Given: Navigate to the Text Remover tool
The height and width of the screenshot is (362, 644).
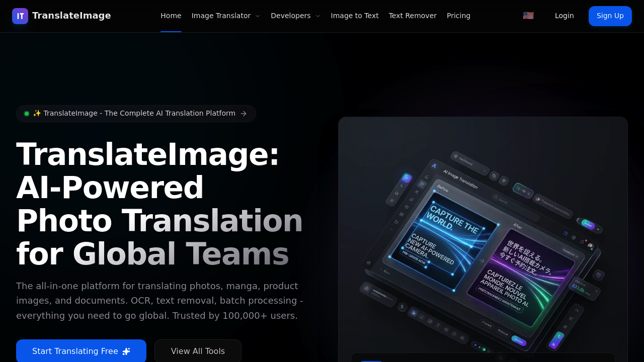Looking at the screenshot, I should pos(413,16).
